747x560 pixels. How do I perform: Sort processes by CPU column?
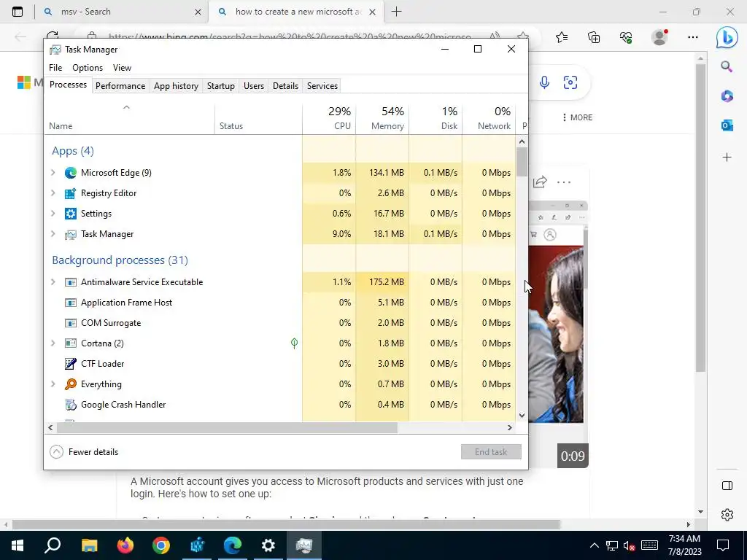point(329,118)
